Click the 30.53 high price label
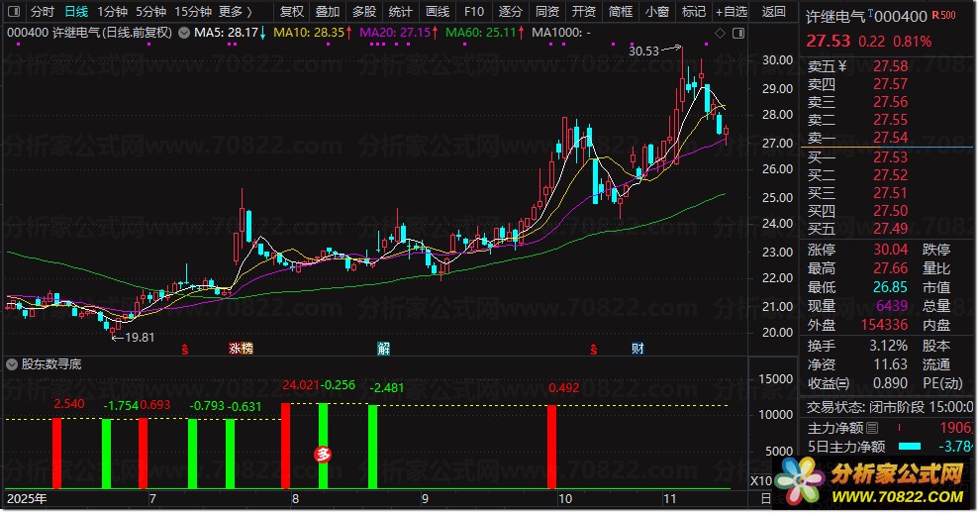The image size is (980, 513). pos(643,51)
